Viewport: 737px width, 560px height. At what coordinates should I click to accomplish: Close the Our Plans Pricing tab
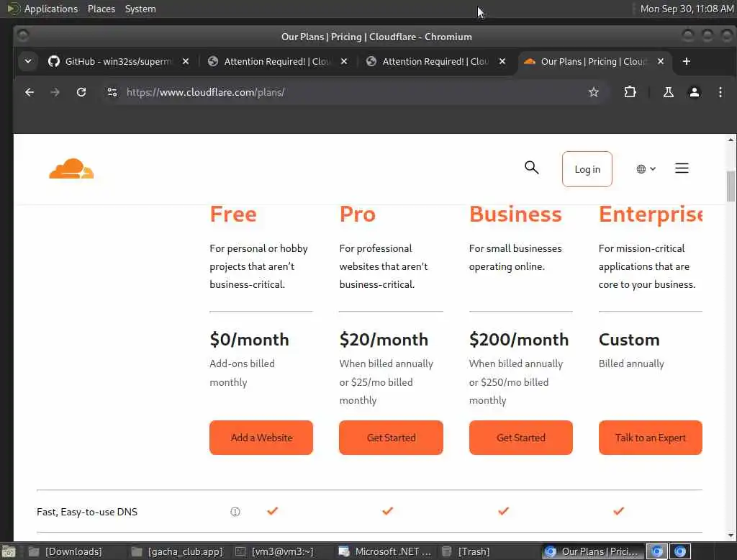pyautogui.click(x=661, y=62)
